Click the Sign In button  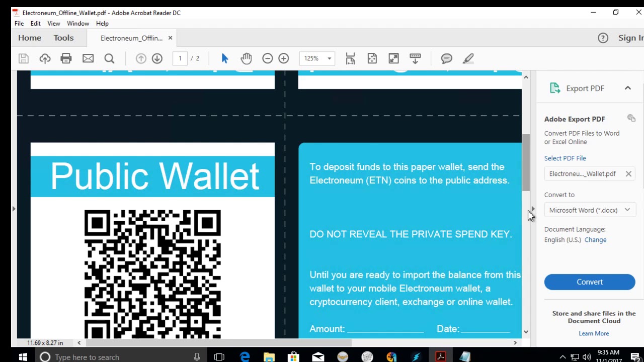(x=631, y=38)
